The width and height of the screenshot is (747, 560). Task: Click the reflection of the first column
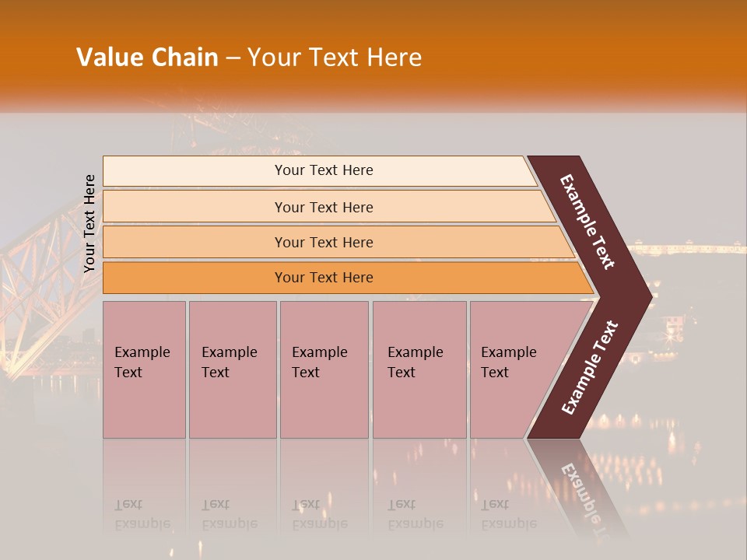[145, 491]
